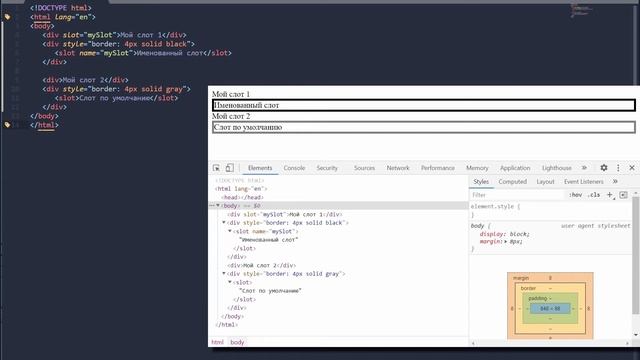The width and height of the screenshot is (640, 360).
Task: Click the new style rule plus icon
Action: pyautogui.click(x=610, y=195)
